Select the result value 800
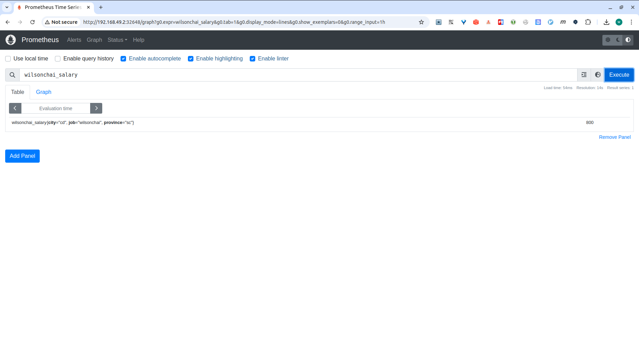This screenshot has height=364, width=639. (x=590, y=123)
